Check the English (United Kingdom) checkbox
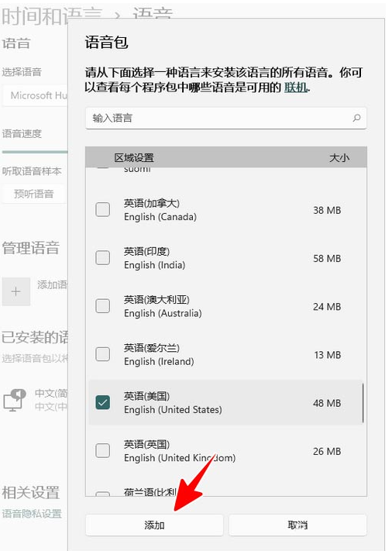392x551 pixels. 102,451
